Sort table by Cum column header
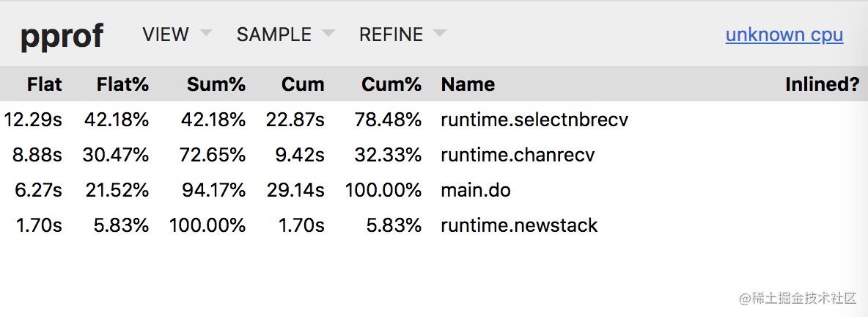 click(x=303, y=84)
